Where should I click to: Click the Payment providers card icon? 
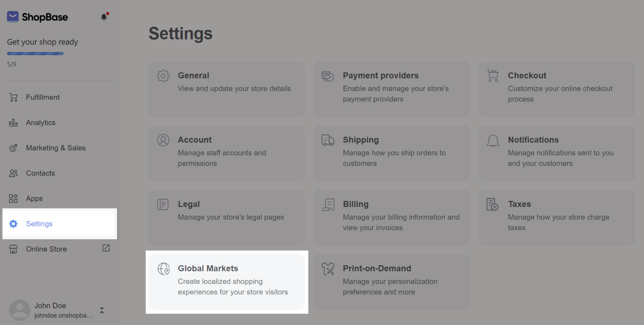tap(328, 76)
